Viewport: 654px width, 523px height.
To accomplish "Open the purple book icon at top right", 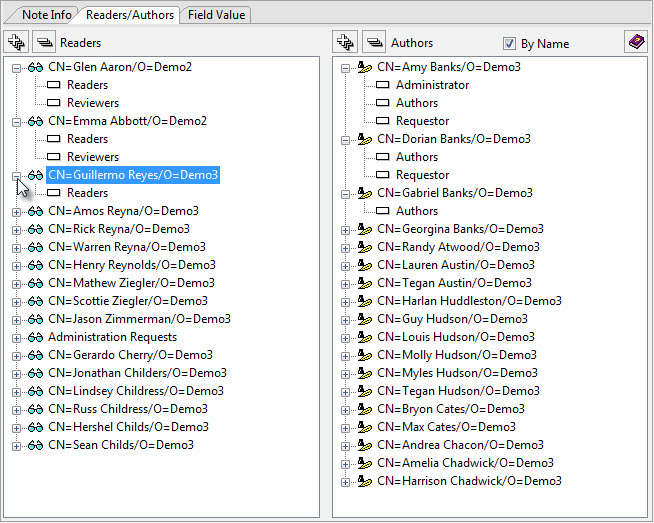I will (635, 42).
